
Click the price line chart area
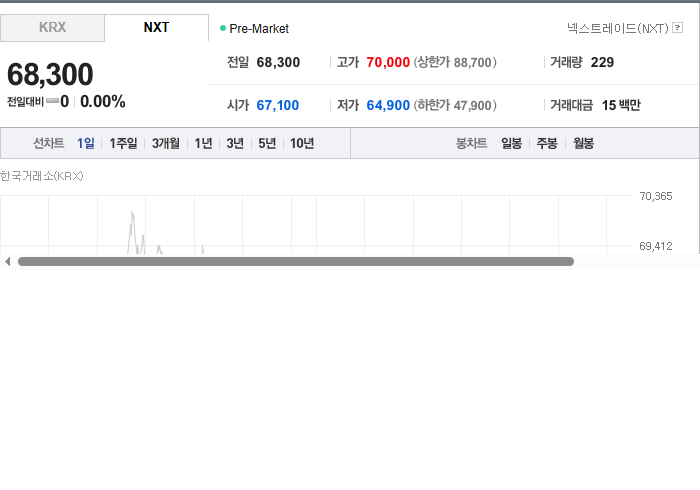pos(315,224)
